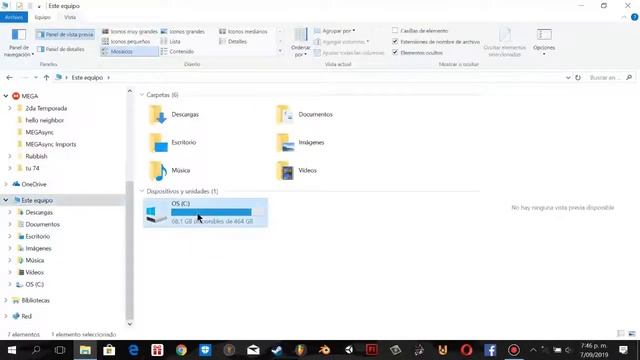This screenshot has height=360, width=640.
Task: Select Iconos pequeños layout
Action: (x=126, y=42)
